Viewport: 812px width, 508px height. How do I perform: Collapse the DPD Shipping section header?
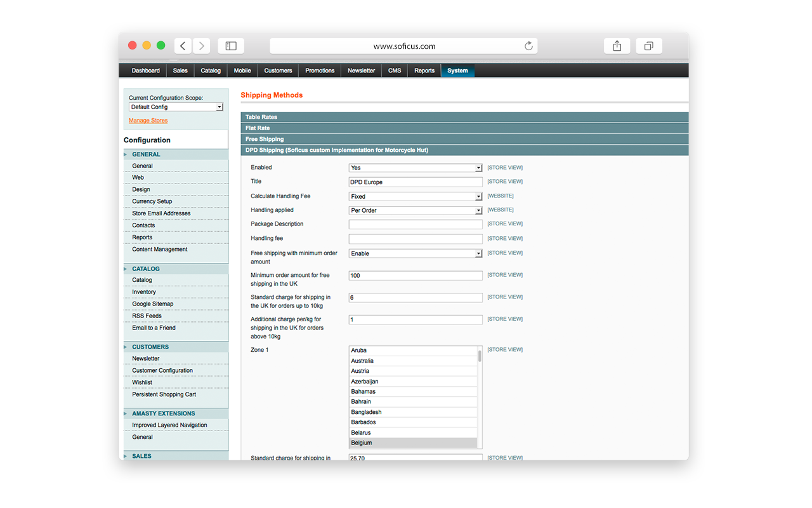464,150
